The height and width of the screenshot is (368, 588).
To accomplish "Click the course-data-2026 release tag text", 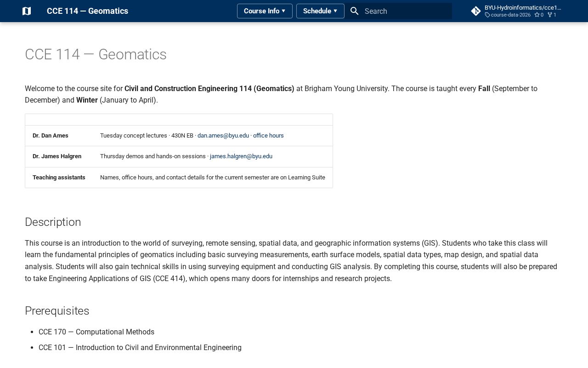I will 511,15.
